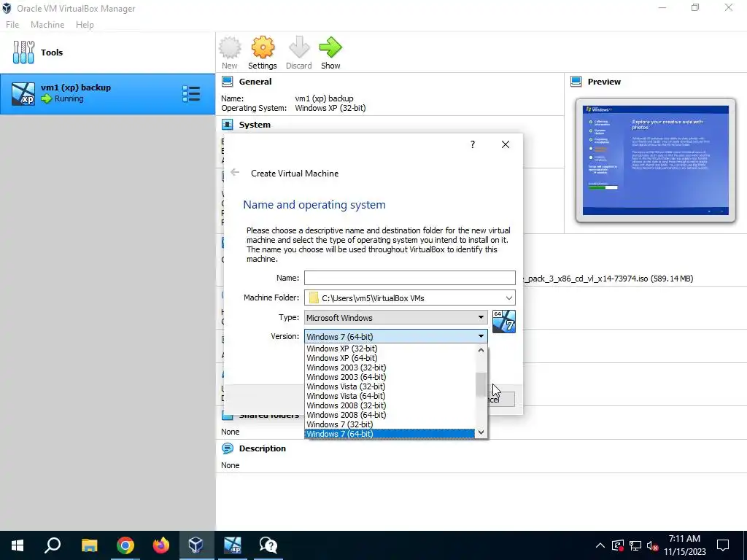Collapse the Version dropdown

click(396, 337)
